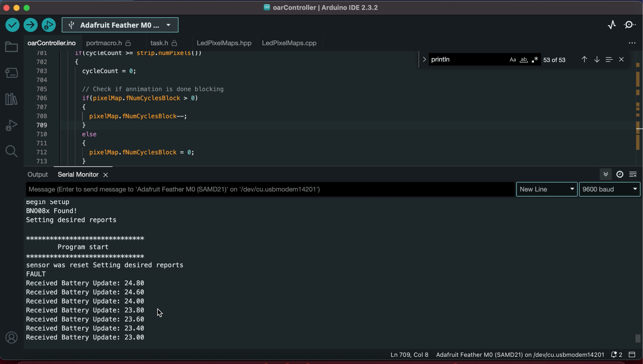Open the Serial Plotter icon
Image resolution: width=643 pixels, height=364 pixels.
[612, 25]
